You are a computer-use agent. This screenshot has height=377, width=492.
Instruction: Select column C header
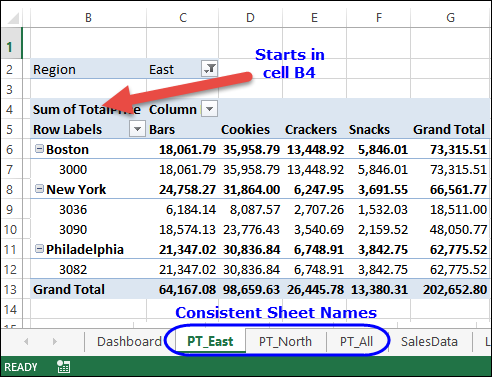[183, 17]
